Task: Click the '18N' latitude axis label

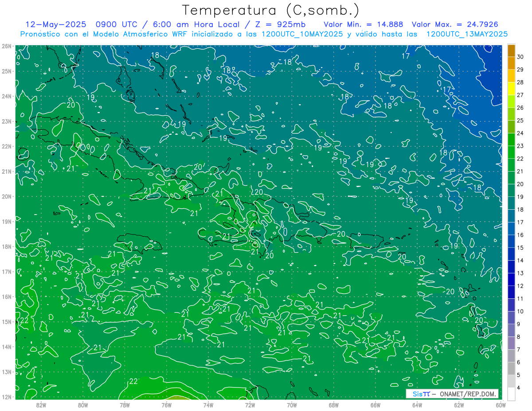Action: tap(6, 247)
